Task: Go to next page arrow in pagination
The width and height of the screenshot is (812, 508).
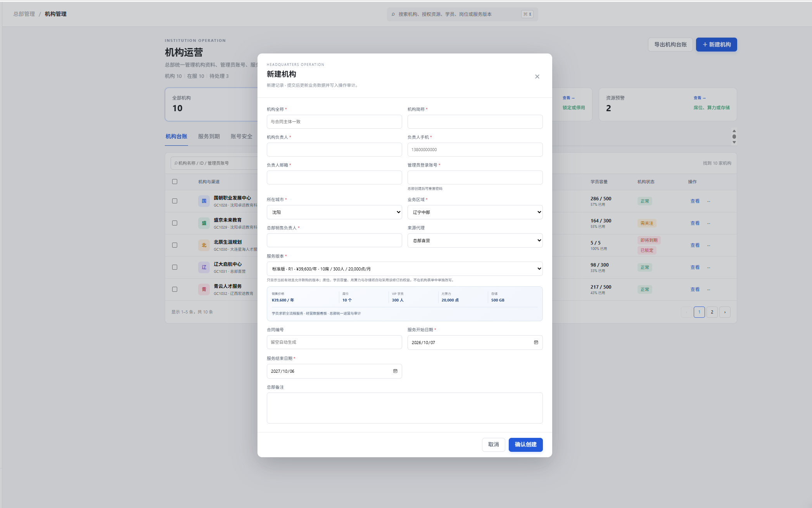Action: (x=725, y=312)
